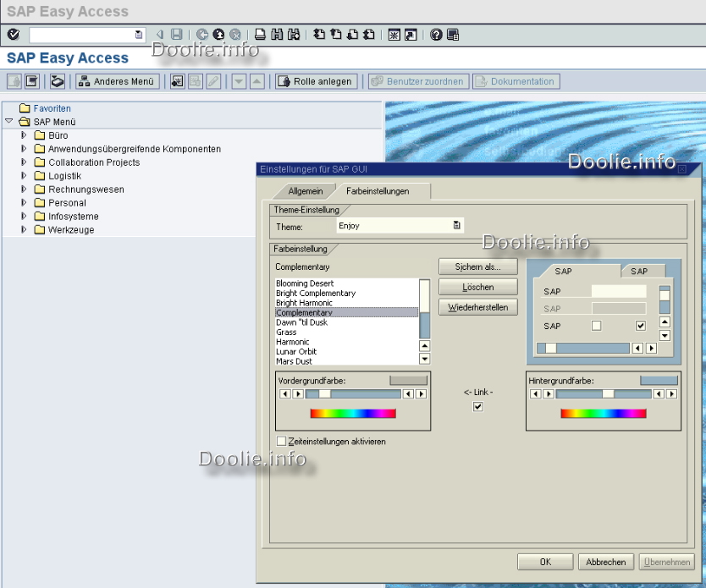Screen dimensions: 706x588
Task: Click the Change Favorites pencil icon
Action: [x=213, y=81]
